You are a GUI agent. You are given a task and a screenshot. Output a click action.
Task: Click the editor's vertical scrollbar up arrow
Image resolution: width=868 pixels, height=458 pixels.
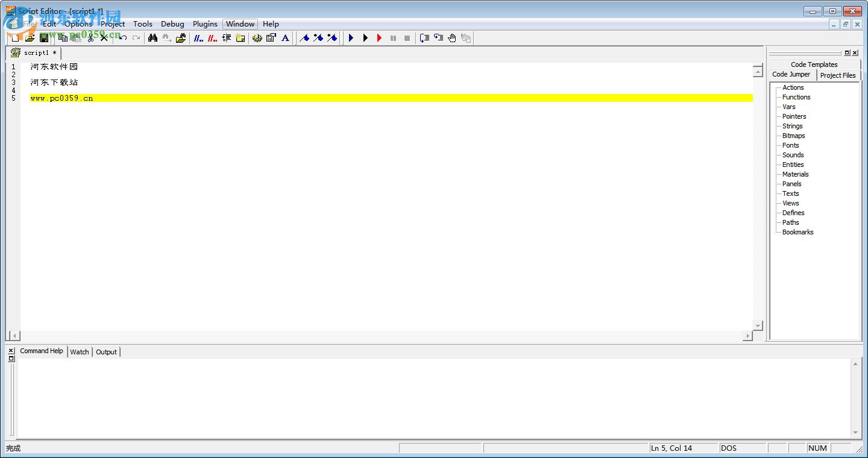coord(758,72)
